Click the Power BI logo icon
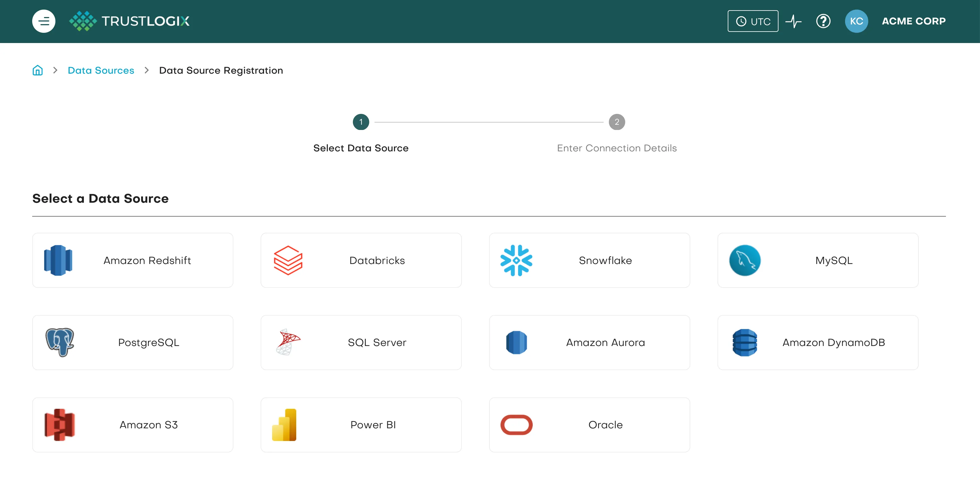Viewport: 980px width, 484px height. coord(284,425)
